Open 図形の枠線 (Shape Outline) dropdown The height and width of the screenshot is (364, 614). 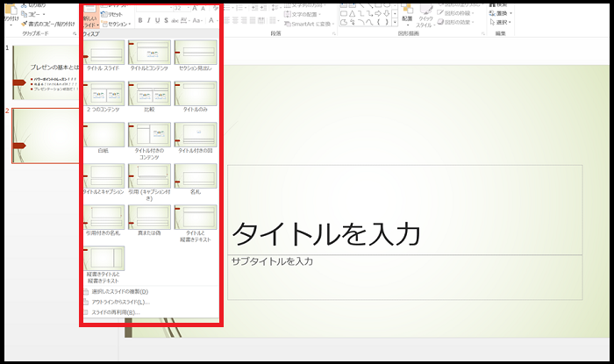(456, 13)
